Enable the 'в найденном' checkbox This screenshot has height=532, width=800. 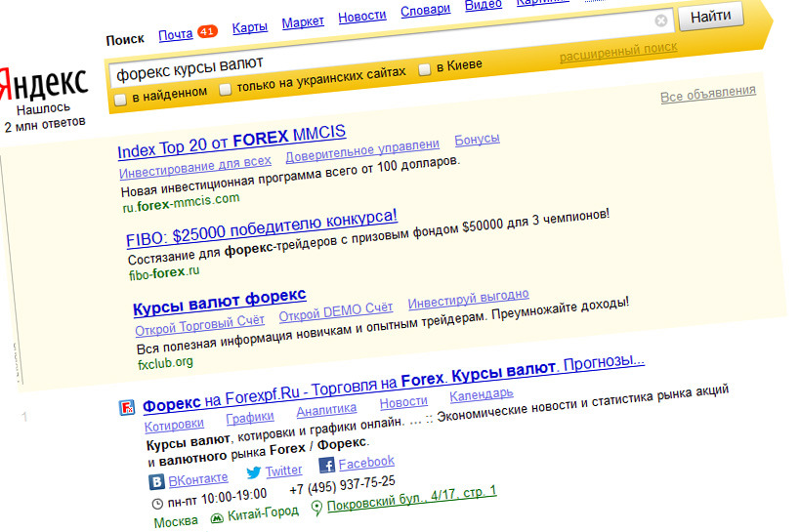[120, 99]
